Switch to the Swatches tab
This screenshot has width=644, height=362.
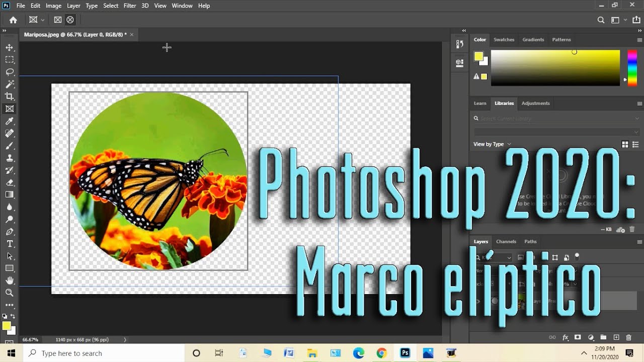(504, 40)
